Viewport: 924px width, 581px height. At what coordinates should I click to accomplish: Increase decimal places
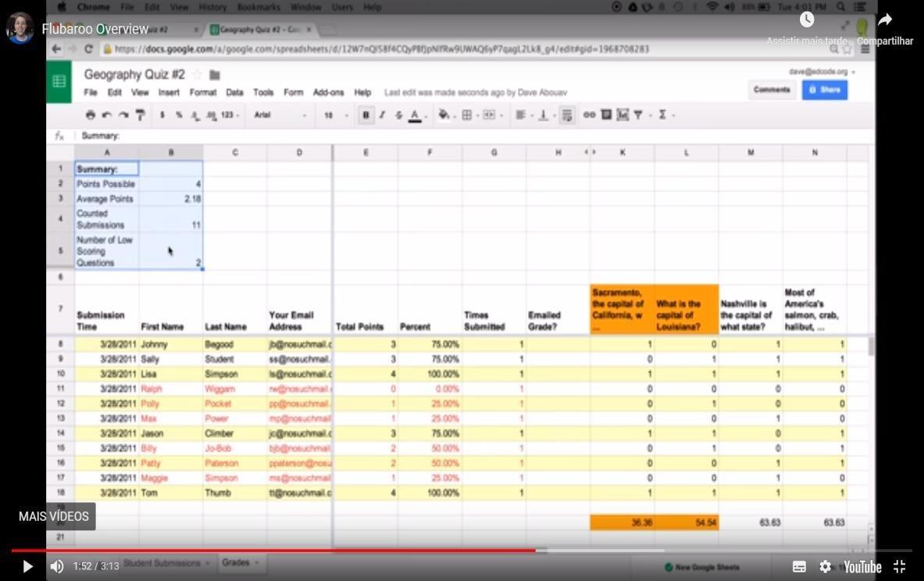pyautogui.click(x=212, y=116)
